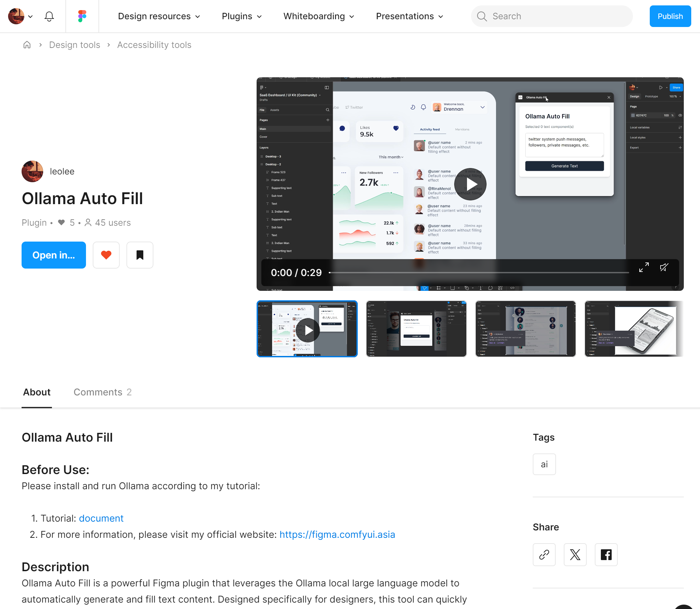Open the account avatar menu

[x=20, y=16]
